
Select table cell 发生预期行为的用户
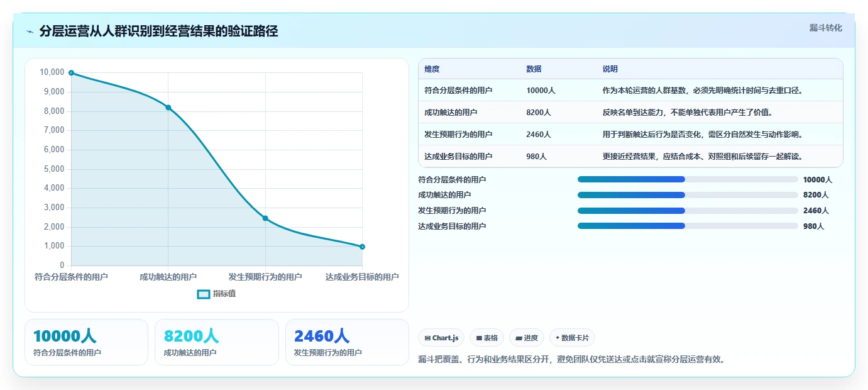pos(458,135)
